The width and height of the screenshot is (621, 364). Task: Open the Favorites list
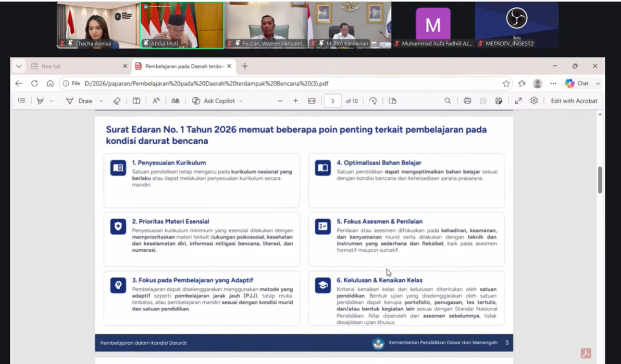pyautogui.click(x=522, y=83)
